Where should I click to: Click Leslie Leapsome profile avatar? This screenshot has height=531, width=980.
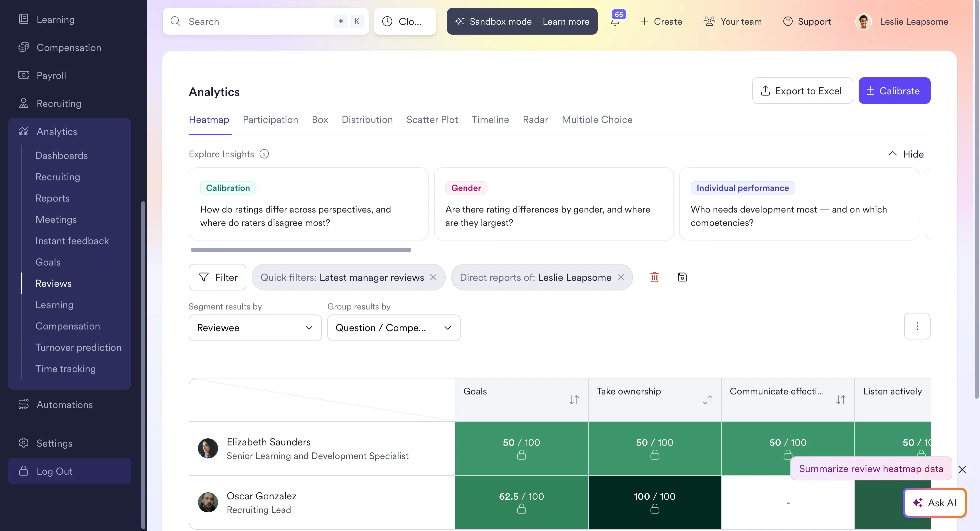pyautogui.click(x=863, y=21)
